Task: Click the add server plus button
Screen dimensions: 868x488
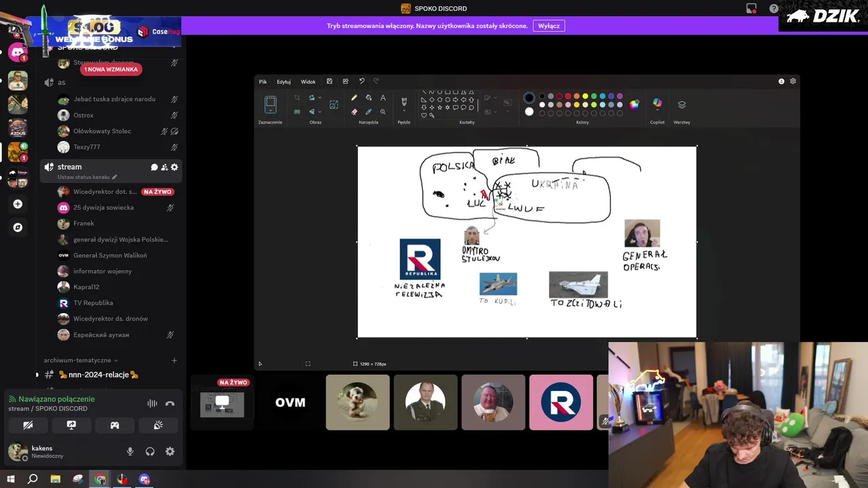Action: (x=18, y=204)
